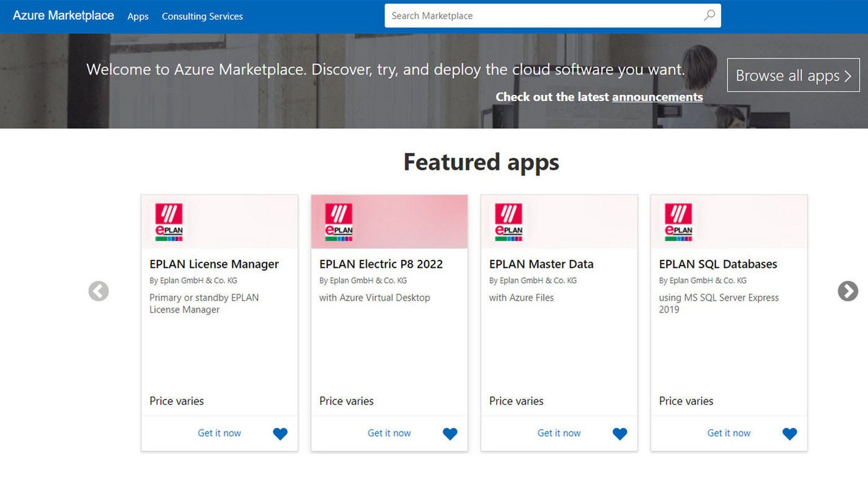Get EPLAN Electric P8 2022 now

(x=389, y=433)
